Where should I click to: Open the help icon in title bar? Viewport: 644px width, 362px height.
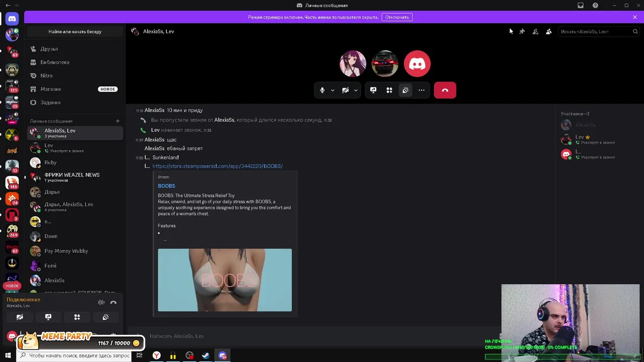[595, 6]
